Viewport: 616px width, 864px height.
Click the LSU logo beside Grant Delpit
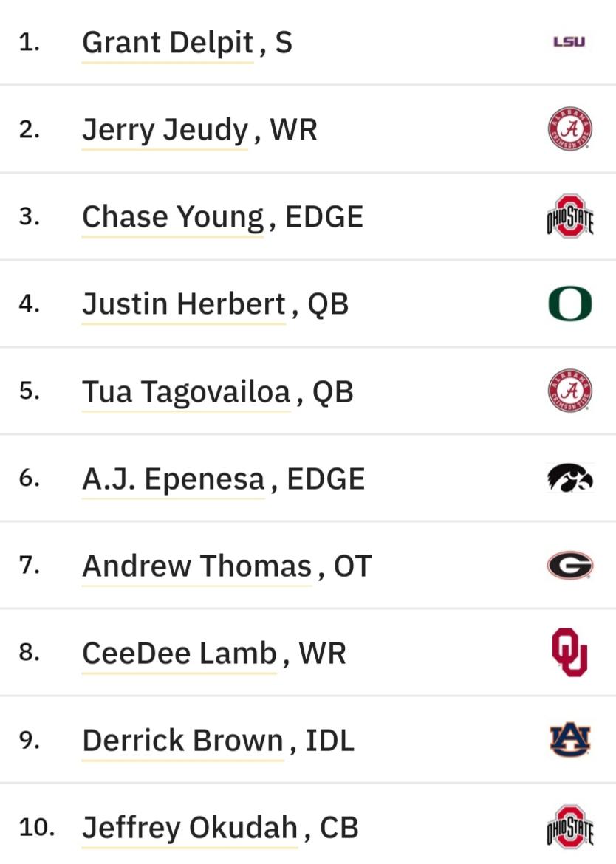pyautogui.click(x=569, y=42)
